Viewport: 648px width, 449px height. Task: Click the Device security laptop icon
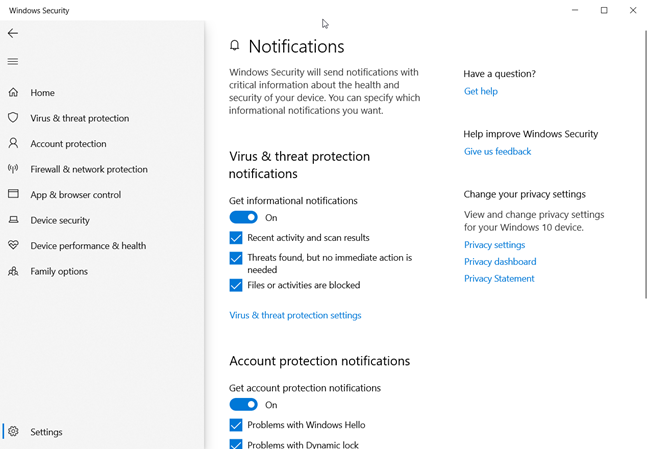coord(13,220)
